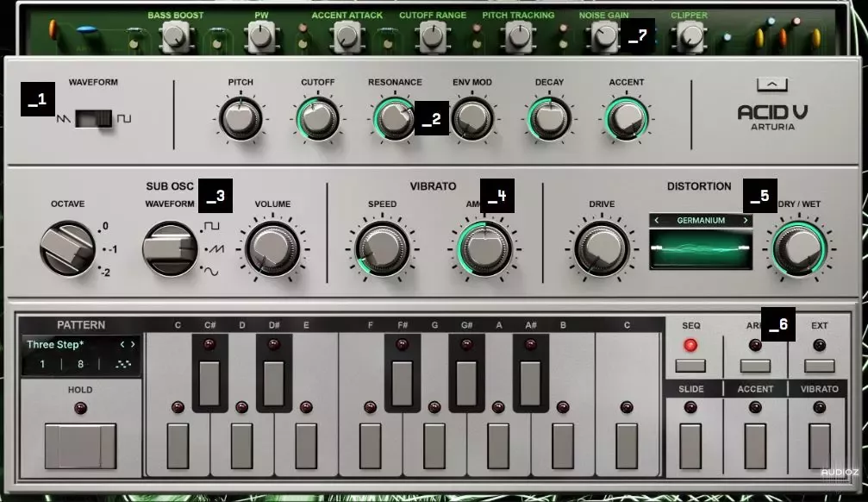Image resolution: width=868 pixels, height=502 pixels.
Task: Click the "-1" octave label
Action: coord(112,249)
